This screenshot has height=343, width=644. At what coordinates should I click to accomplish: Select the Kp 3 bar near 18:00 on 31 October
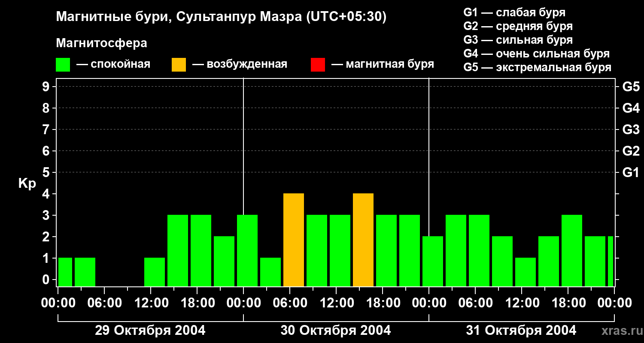(x=572, y=251)
